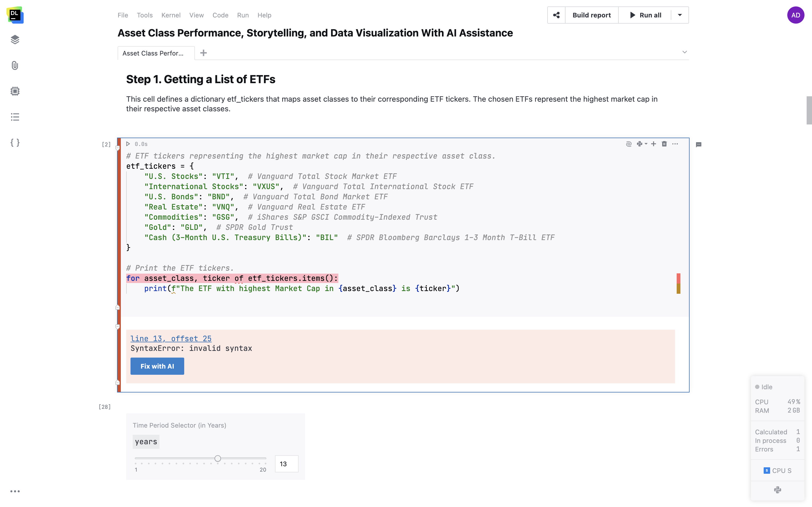
Task: Open the Environment chip icon in sidebar
Action: [15, 91]
